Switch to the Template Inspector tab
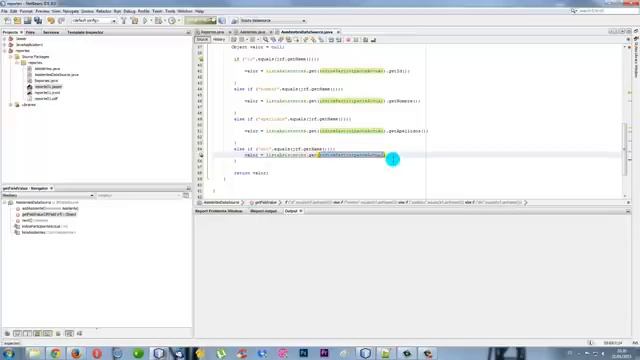 pyautogui.click(x=85, y=32)
